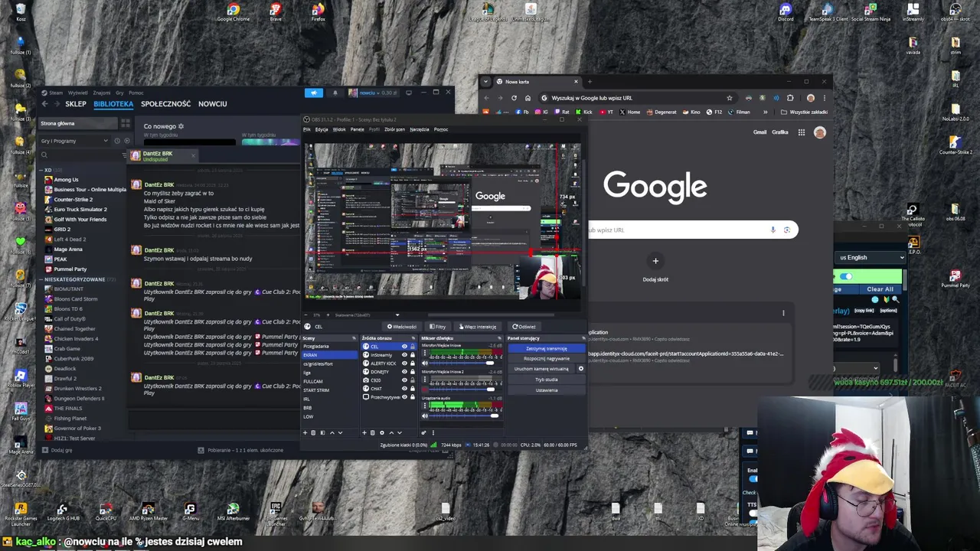This screenshot has width=980, height=551.
Task: Open Plik menu in OBS
Action: click(307, 129)
